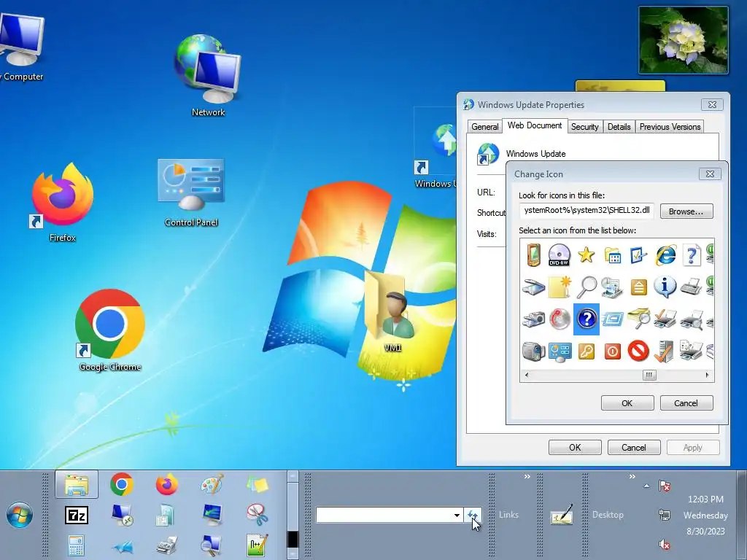Select the DVD-RW disc icon in list
This screenshot has width=747, height=560.
tap(560, 254)
